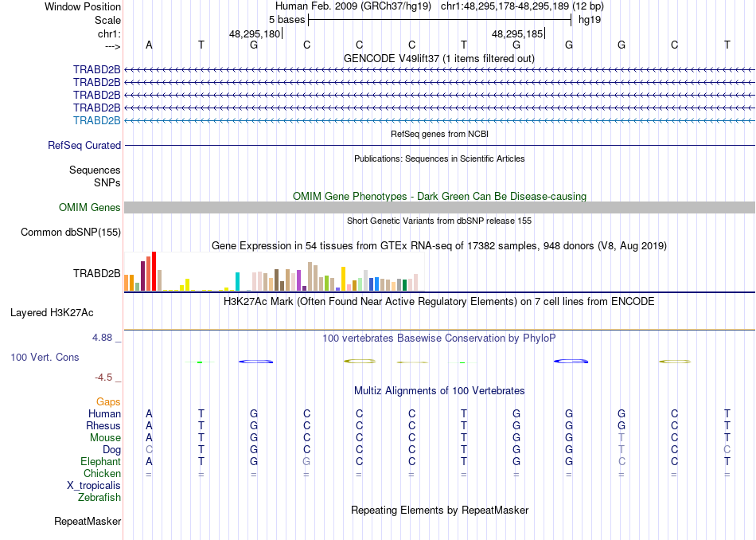Click the Window Position label

83,6
